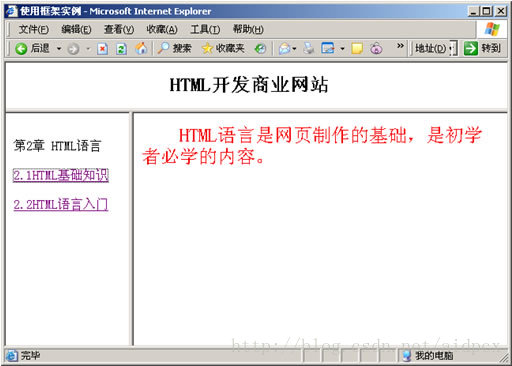Open the Edit dropdown arrow
This screenshot has height=366, width=512.
click(342, 49)
